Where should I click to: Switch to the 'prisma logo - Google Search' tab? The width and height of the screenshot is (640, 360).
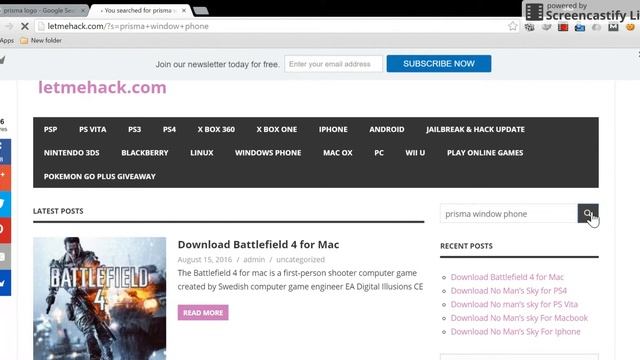pos(41,11)
